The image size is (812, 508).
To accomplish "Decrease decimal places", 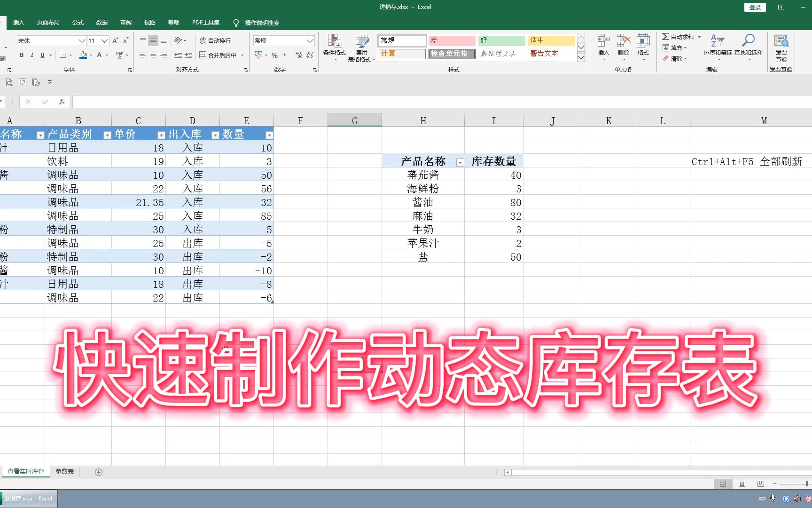I will pos(310,55).
